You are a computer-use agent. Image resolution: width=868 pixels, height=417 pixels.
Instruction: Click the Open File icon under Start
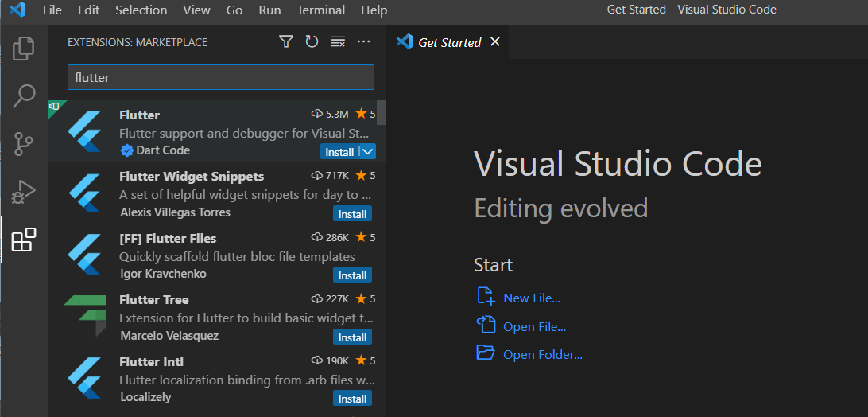(486, 325)
